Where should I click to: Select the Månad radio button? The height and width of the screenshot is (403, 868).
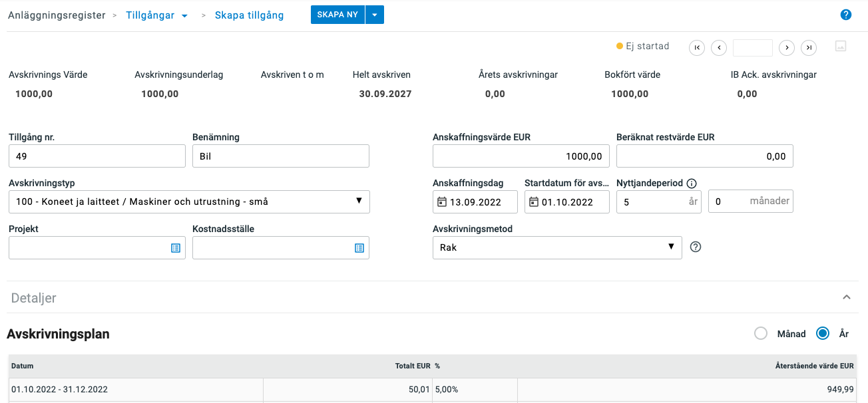pos(761,334)
